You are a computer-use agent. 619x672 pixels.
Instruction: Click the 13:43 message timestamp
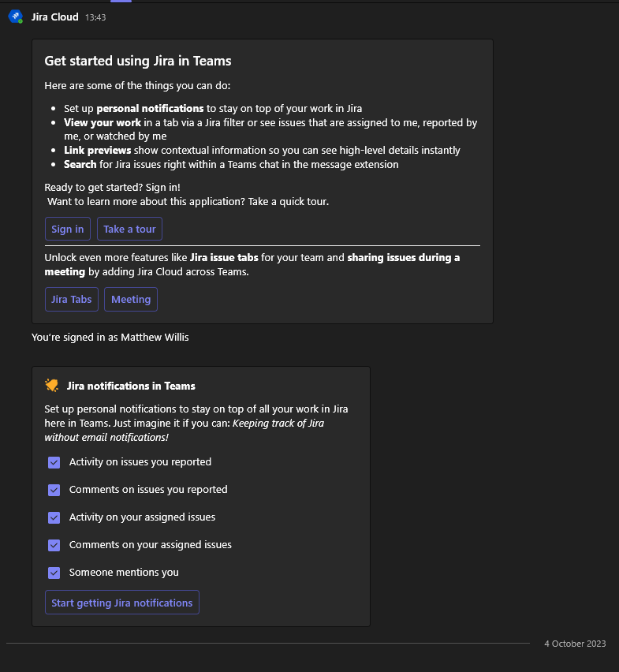click(96, 17)
